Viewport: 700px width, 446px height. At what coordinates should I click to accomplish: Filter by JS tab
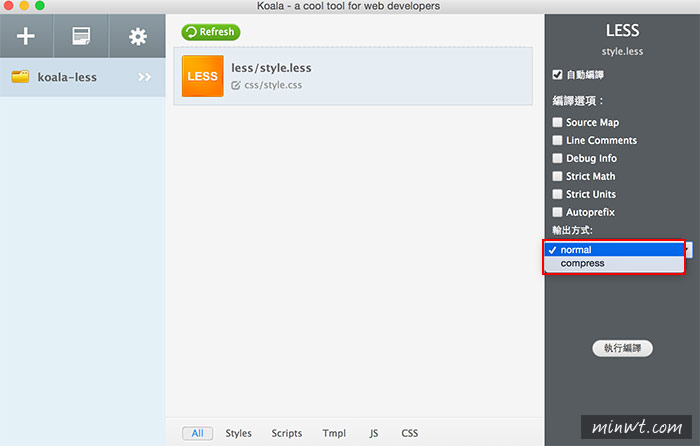click(x=374, y=433)
